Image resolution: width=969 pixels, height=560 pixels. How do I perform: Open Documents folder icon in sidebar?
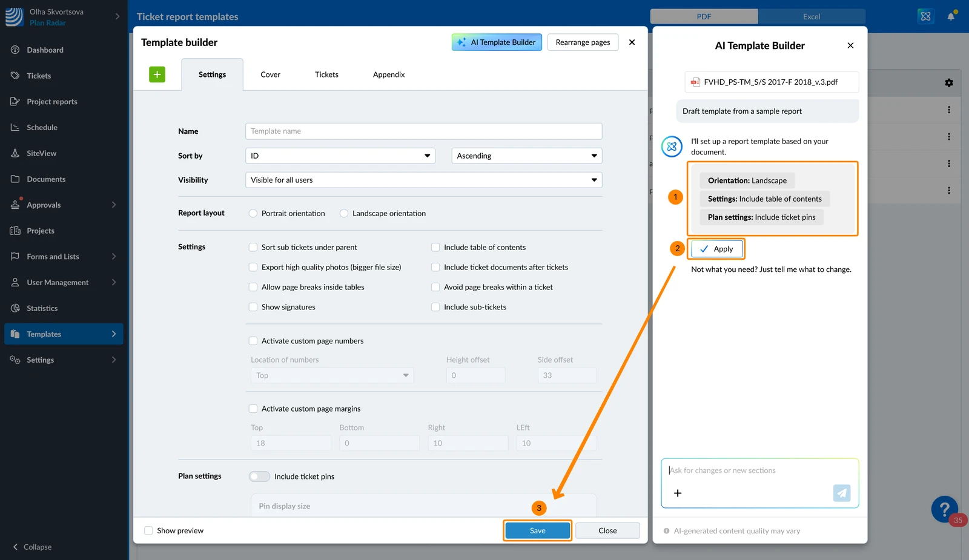(x=15, y=179)
